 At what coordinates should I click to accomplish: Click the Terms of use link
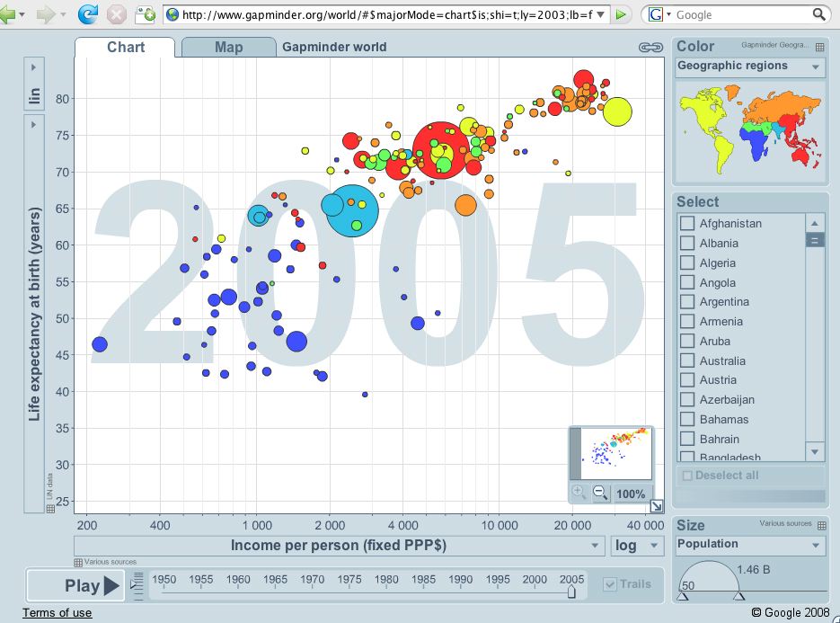57,612
